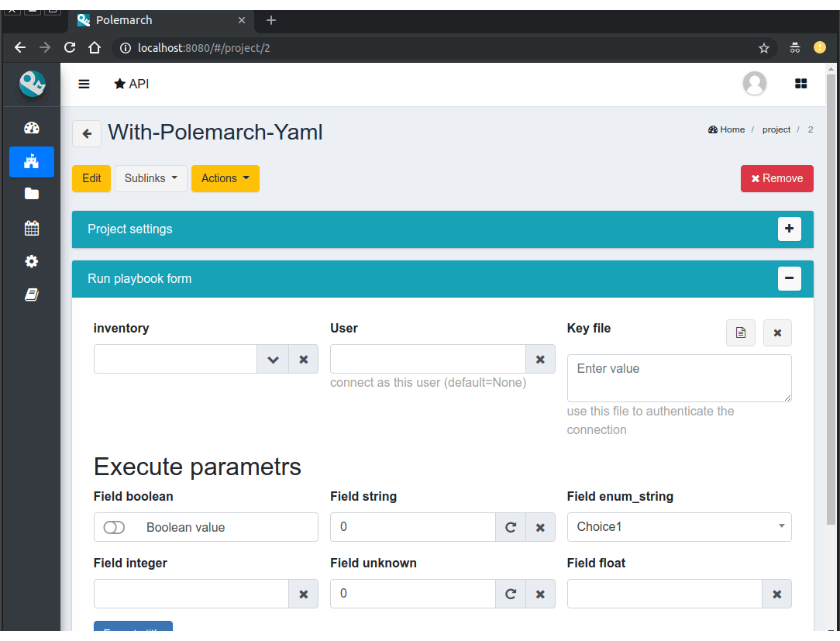Reset Field string to its default value
The image size is (840, 641).
click(x=511, y=527)
